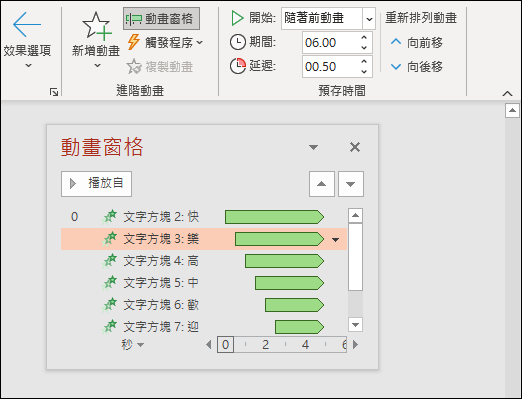Click the green timing bar for 文字方塊 5
Image resolution: width=522 pixels, height=399 pixels.
pyautogui.click(x=289, y=283)
